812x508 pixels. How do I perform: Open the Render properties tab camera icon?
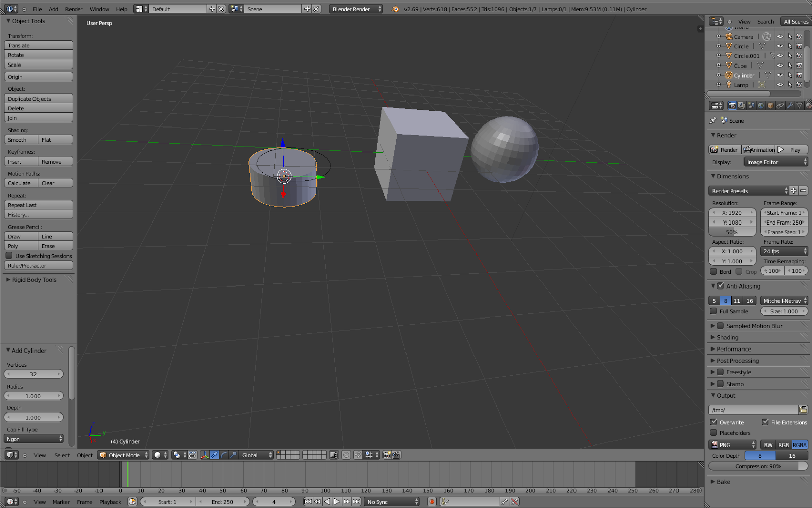pos(732,106)
